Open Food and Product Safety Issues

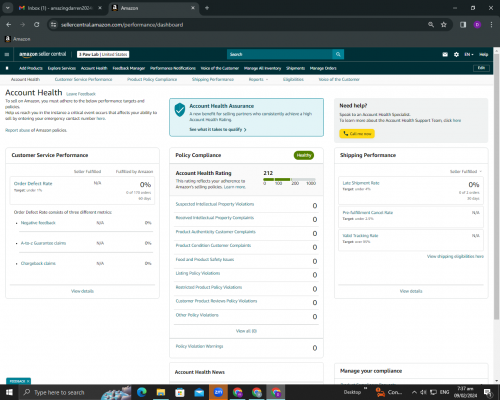(x=205, y=259)
